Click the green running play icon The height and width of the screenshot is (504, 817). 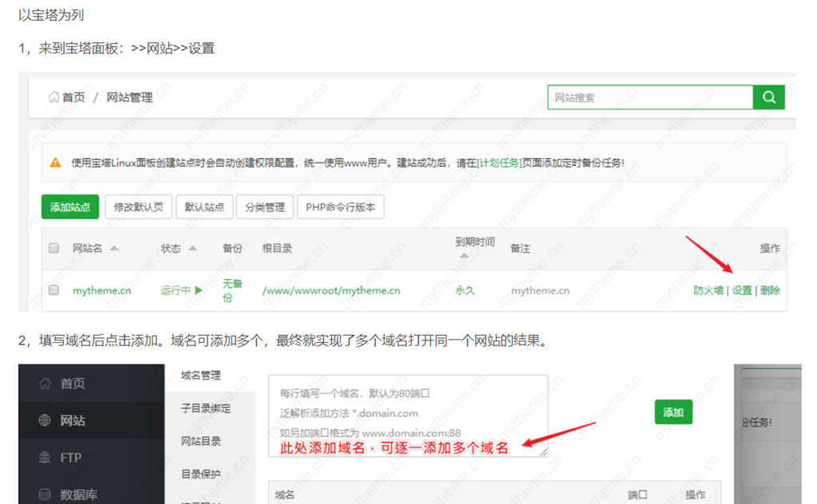pos(199,290)
